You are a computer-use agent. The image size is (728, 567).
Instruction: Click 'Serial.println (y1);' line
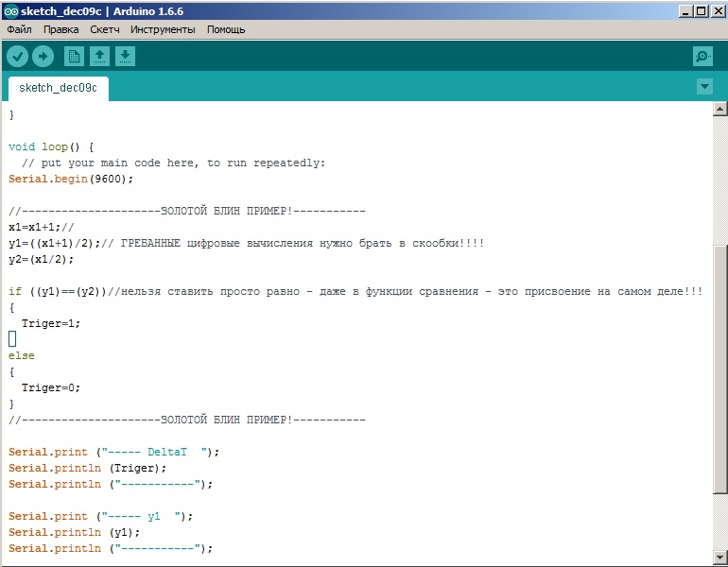(74, 532)
